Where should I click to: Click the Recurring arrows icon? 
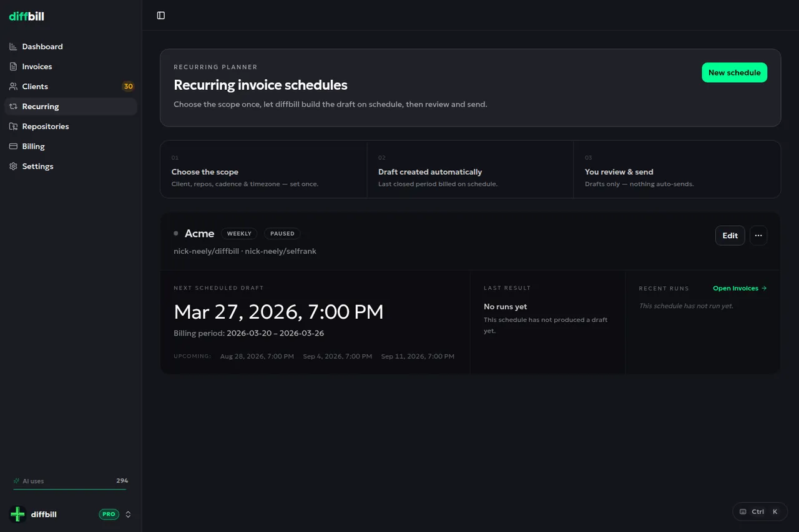pos(13,107)
